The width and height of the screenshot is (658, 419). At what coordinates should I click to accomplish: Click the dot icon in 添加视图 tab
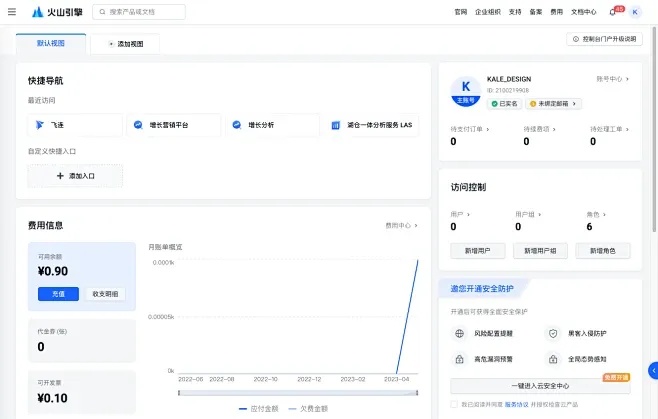click(x=111, y=44)
